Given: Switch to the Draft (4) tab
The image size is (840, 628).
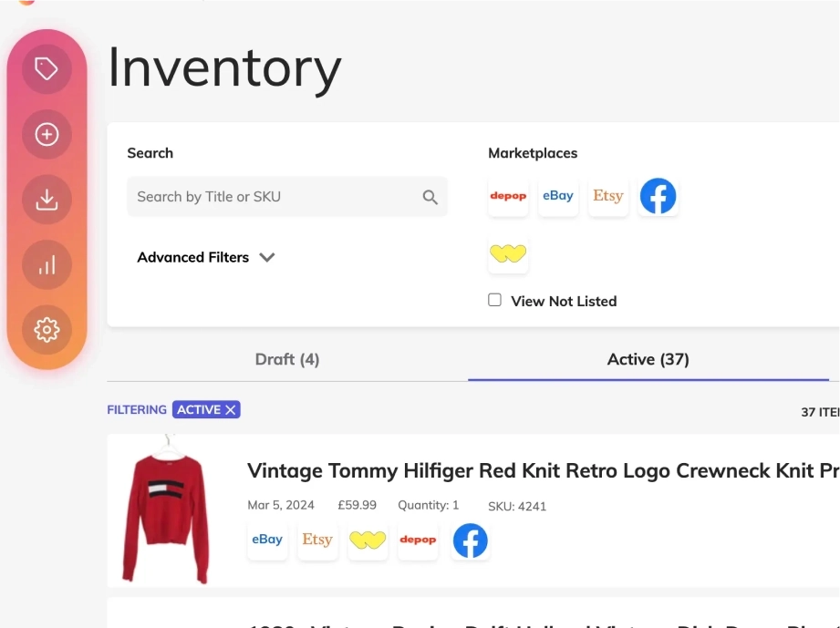Looking at the screenshot, I should 287,359.
